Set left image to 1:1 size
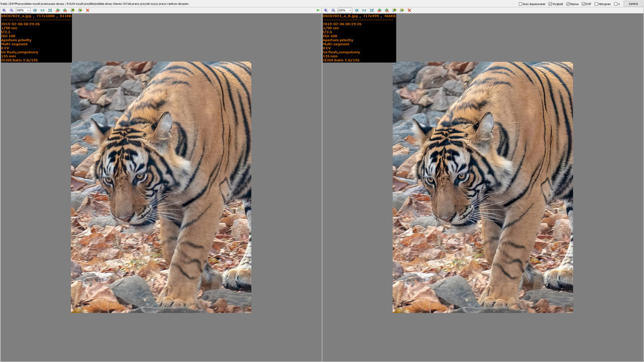 [x=42, y=10]
